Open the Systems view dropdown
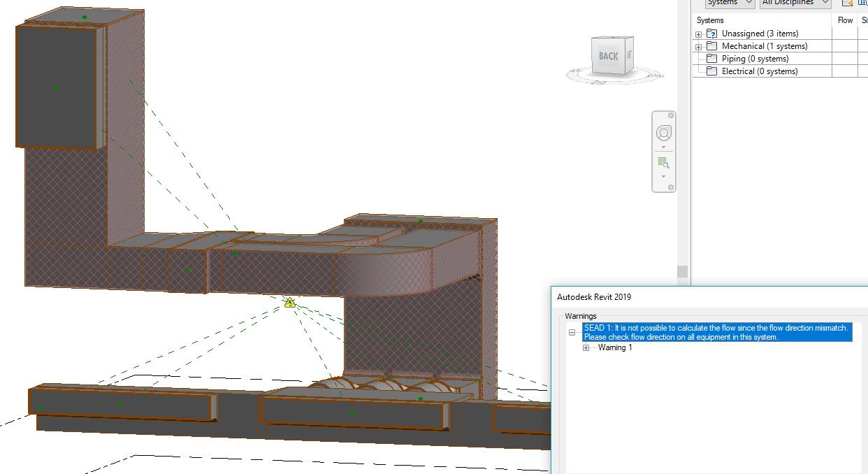The height and width of the screenshot is (474, 868). coord(730,3)
